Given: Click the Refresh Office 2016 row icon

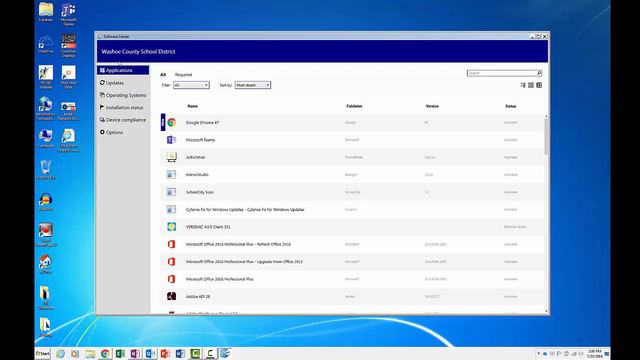Looking at the screenshot, I should (x=171, y=244).
